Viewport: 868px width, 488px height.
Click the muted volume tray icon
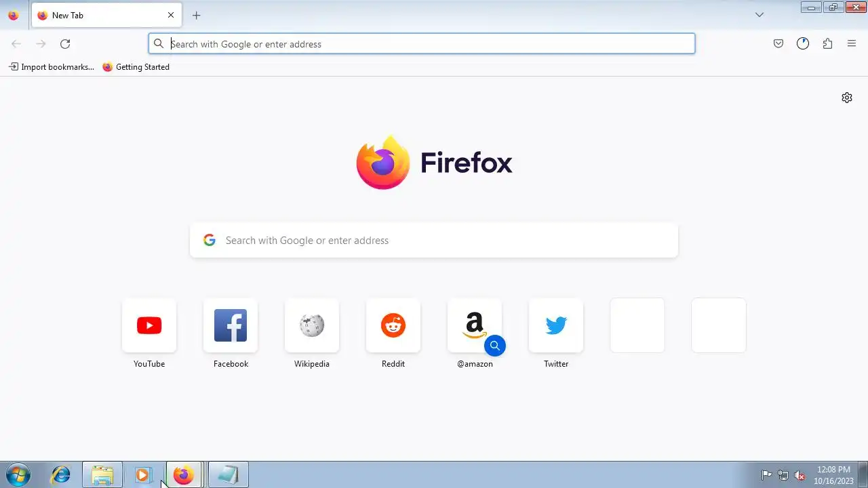pyautogui.click(x=800, y=475)
